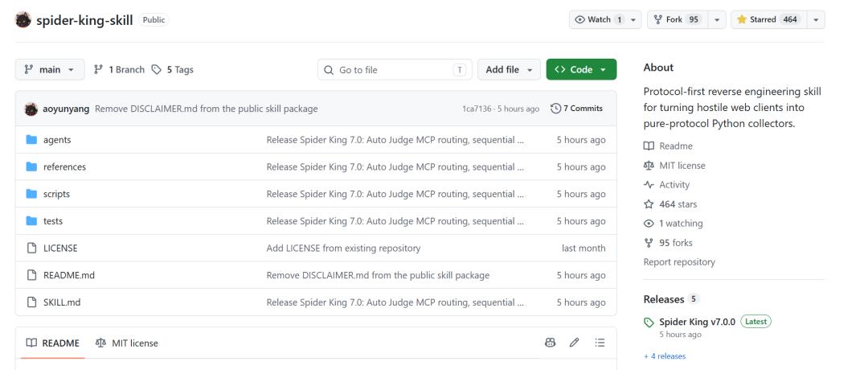Click the spider-king-skill repository name
Image resolution: width=868 pixels, height=370 pixels.
pos(84,20)
